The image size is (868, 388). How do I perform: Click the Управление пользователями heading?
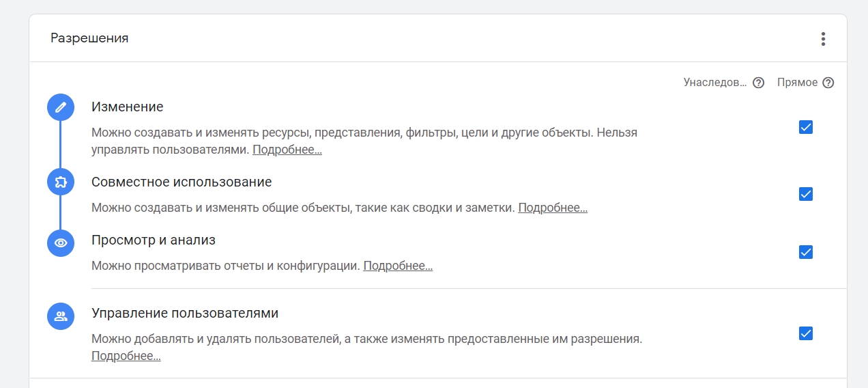185,314
